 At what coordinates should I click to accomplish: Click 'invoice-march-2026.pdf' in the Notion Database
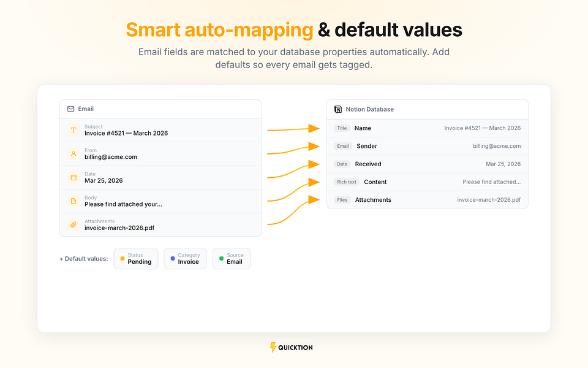click(489, 200)
